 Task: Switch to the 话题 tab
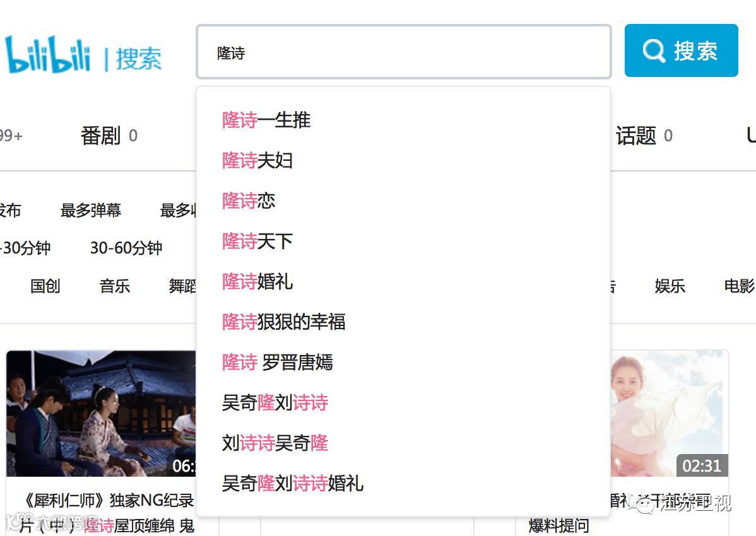click(x=644, y=136)
